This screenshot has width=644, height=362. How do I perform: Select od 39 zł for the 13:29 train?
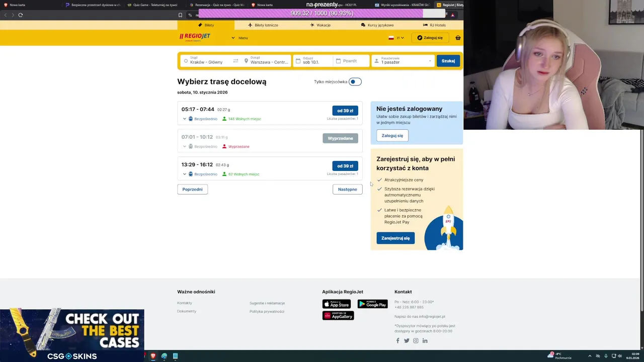pyautogui.click(x=345, y=166)
